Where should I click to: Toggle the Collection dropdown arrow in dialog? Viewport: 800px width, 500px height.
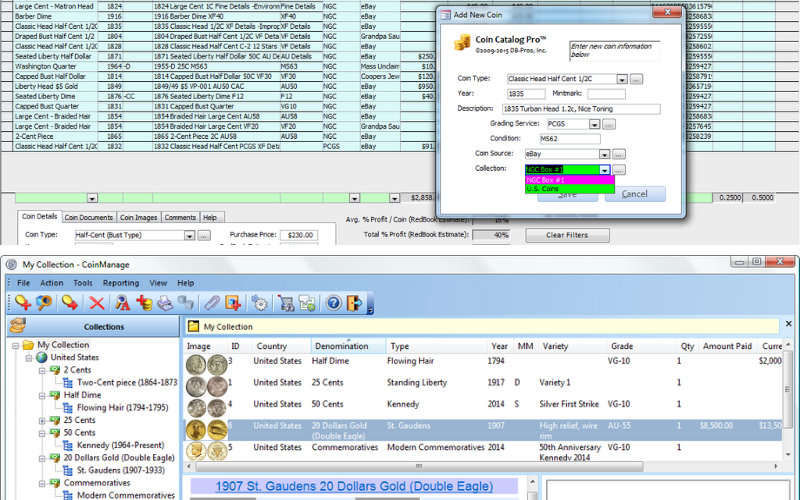point(604,169)
